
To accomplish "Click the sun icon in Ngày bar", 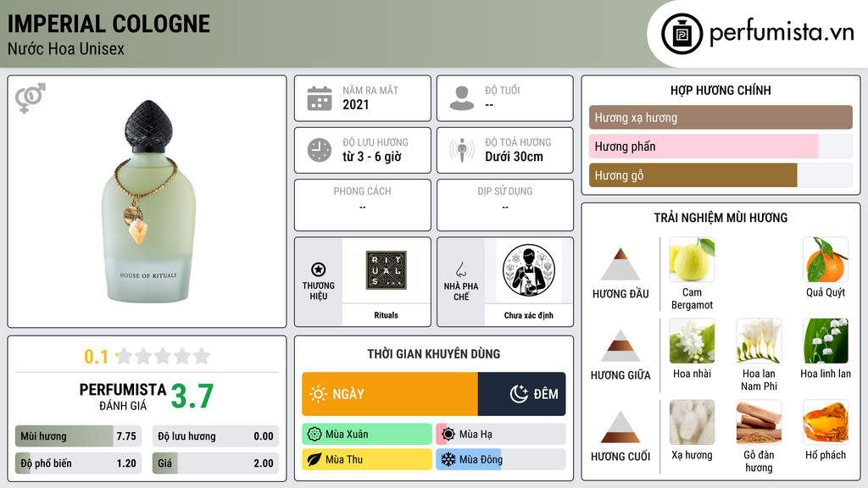I will pos(318,394).
